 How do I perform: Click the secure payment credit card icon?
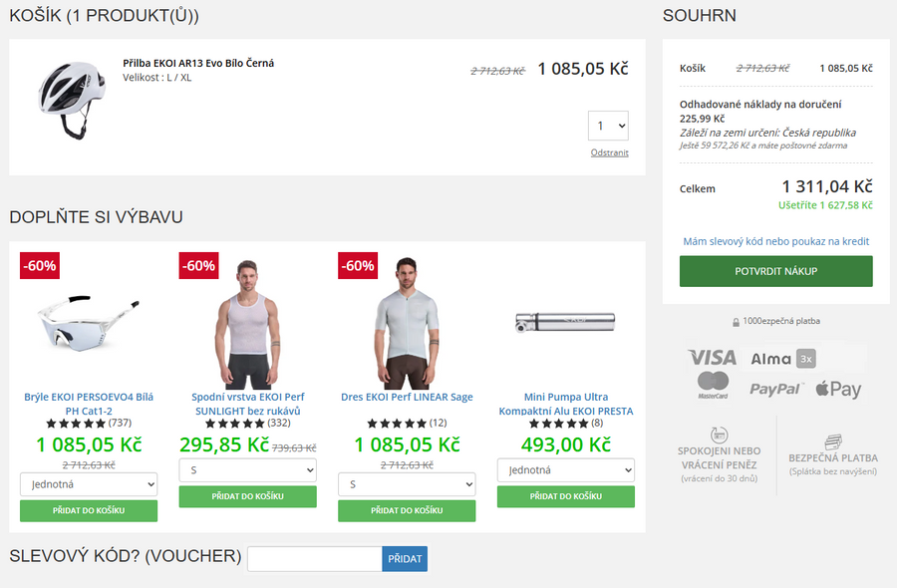pyautogui.click(x=833, y=441)
